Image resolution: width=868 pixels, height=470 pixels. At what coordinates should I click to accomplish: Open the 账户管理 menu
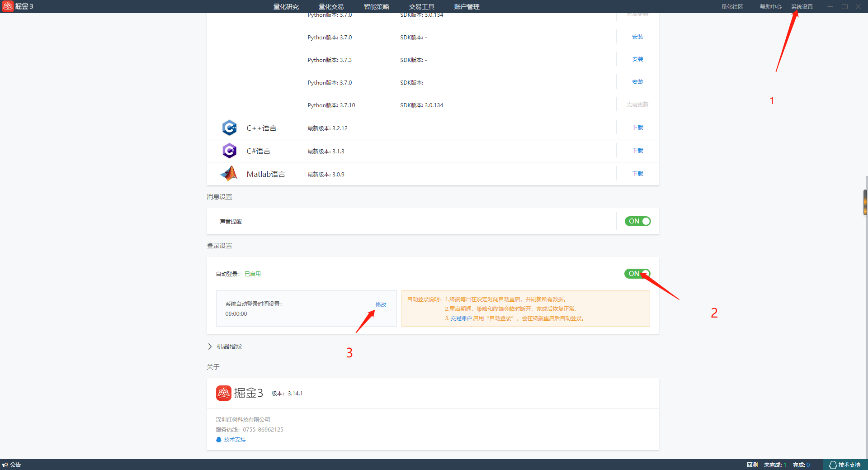(x=467, y=7)
